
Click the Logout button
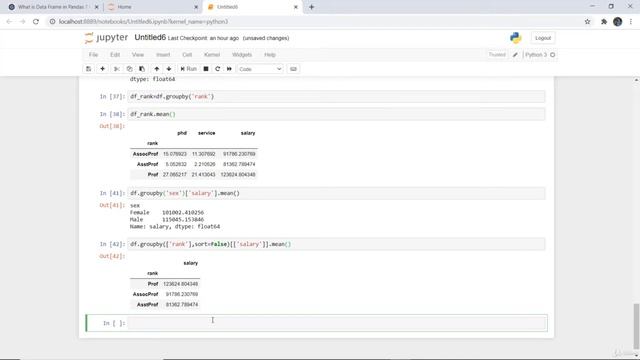[x=543, y=38]
